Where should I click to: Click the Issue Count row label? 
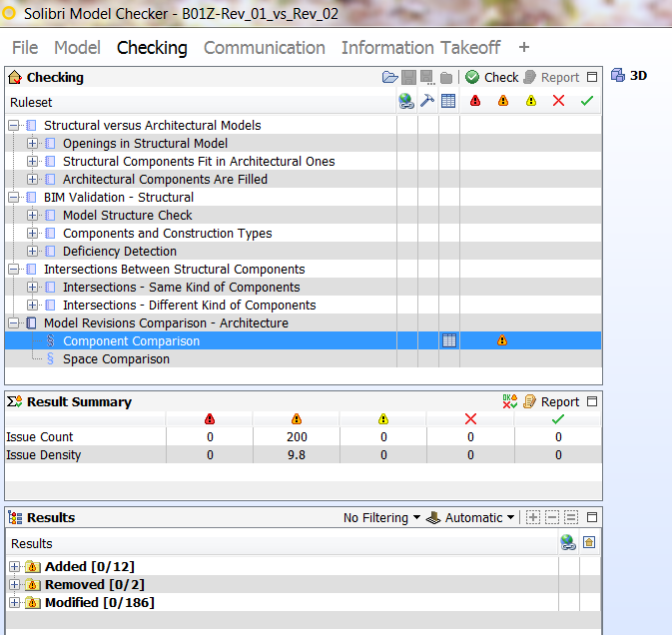coord(39,437)
